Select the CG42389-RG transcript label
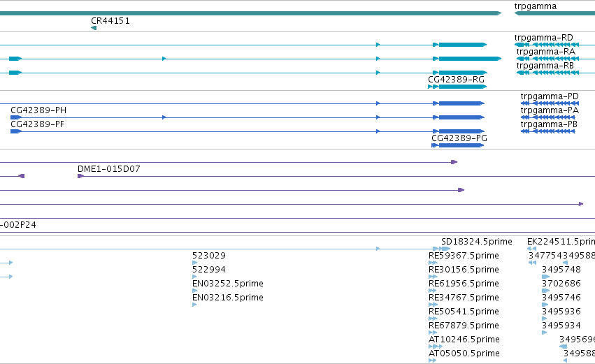 point(456,80)
